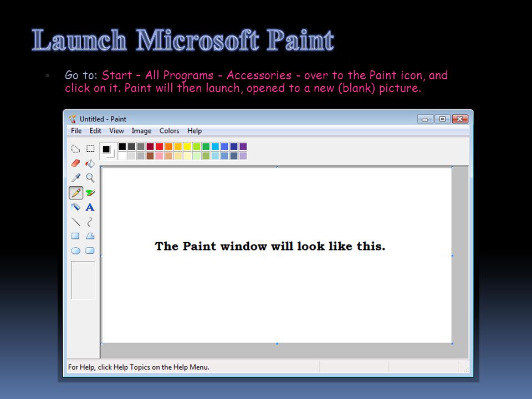
Task: Pick the white palette swatch
Action: (x=122, y=156)
